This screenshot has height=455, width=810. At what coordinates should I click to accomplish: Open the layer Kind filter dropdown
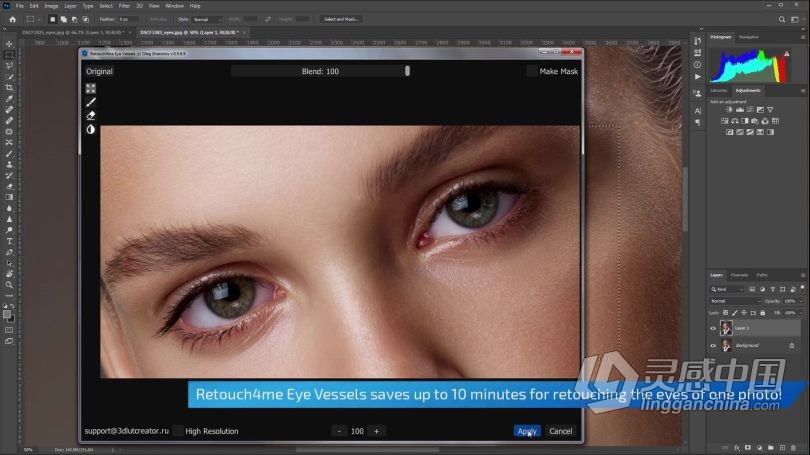727,289
